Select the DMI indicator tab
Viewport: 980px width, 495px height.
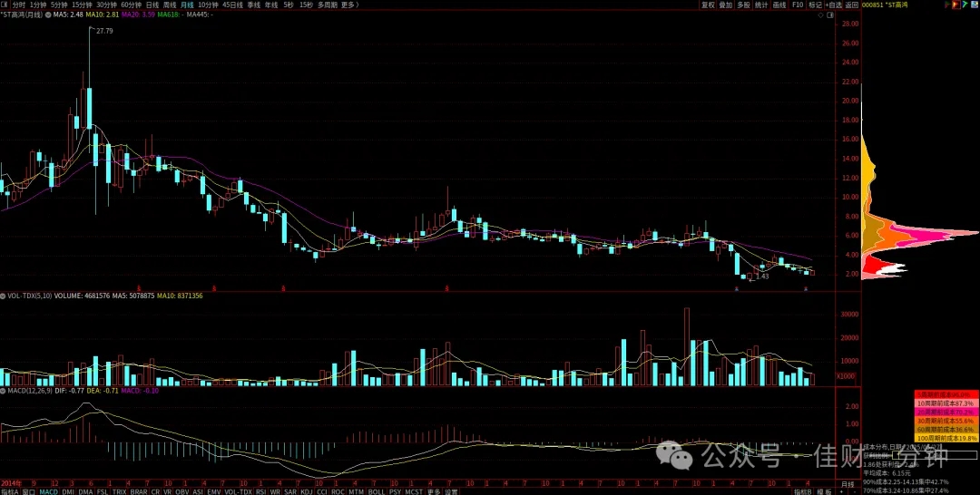[x=68, y=491]
